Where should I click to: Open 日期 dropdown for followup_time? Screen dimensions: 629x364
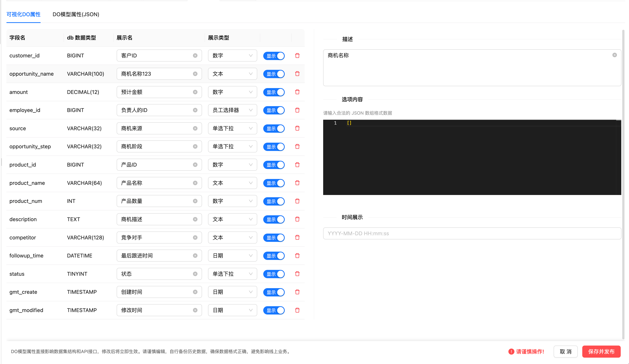pyautogui.click(x=232, y=256)
